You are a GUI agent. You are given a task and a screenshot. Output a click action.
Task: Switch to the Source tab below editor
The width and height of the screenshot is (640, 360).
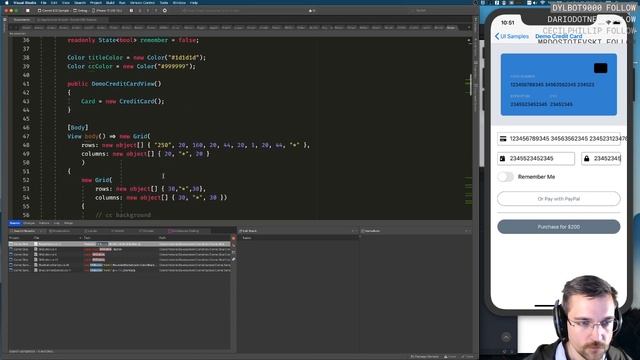click(x=15, y=223)
